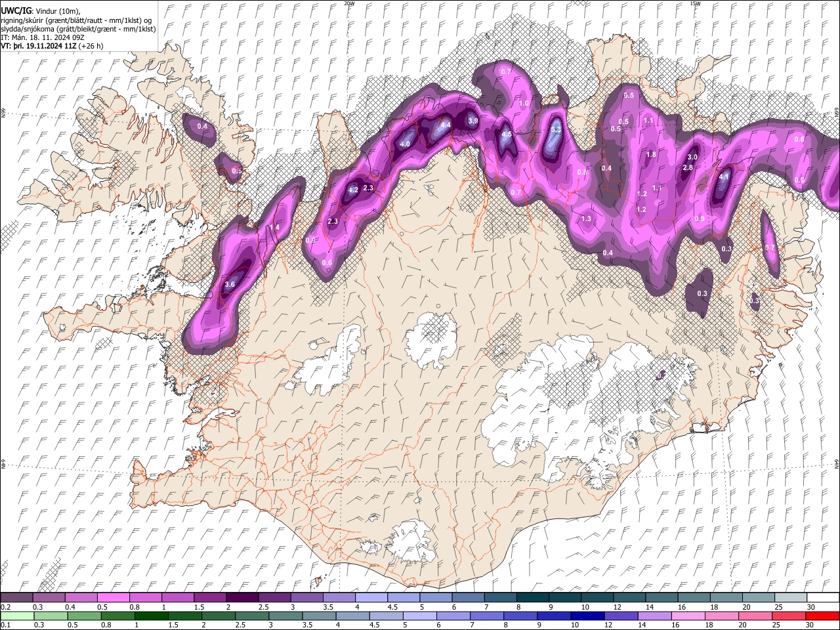Click the 4.2 precipitation value on the map
This screenshot has height=630, width=840.
pos(353,190)
